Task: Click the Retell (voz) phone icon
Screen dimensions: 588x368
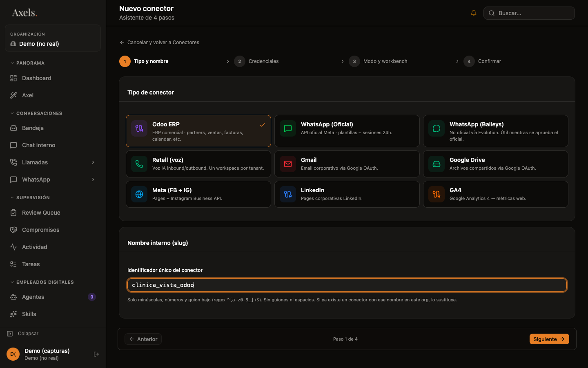Action: [139, 164]
